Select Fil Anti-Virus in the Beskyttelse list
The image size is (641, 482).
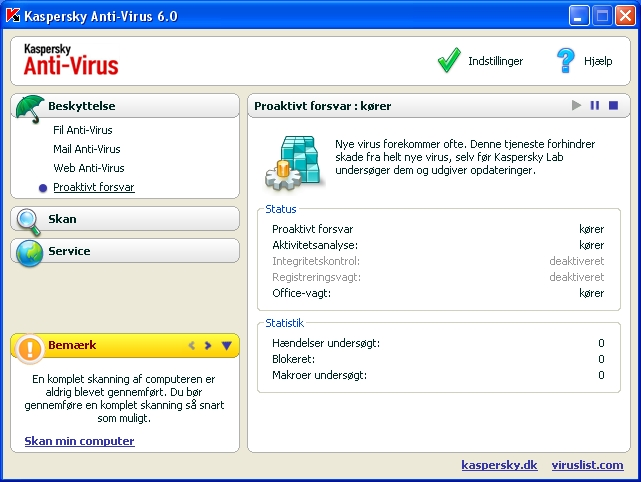coord(83,130)
